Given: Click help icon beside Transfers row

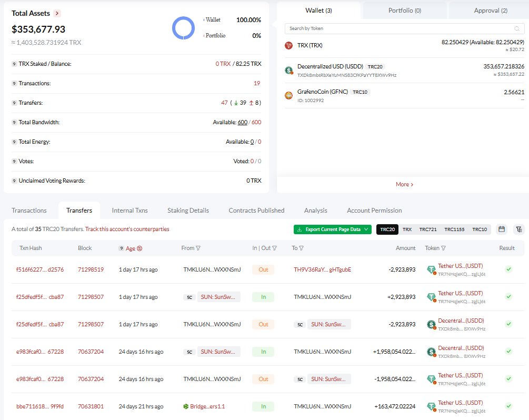Looking at the screenshot, I should click(14, 103).
